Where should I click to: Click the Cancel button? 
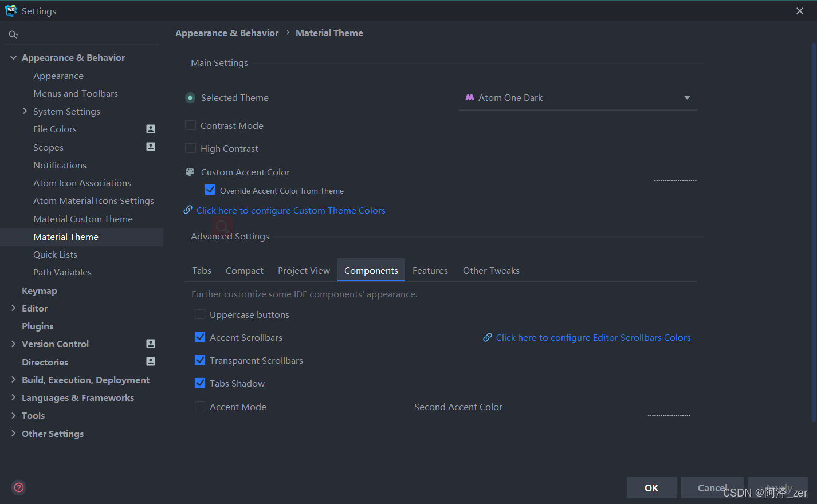(x=713, y=487)
